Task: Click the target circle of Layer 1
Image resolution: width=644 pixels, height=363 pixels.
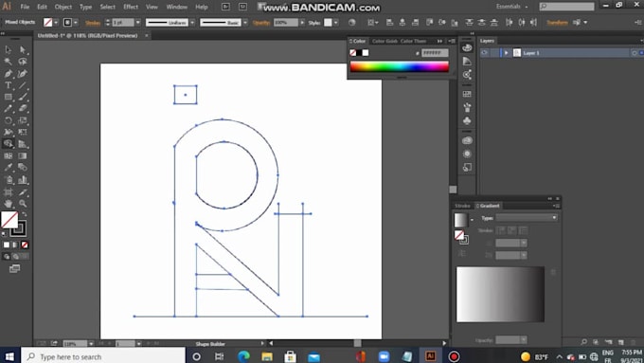Action: pos(635,53)
